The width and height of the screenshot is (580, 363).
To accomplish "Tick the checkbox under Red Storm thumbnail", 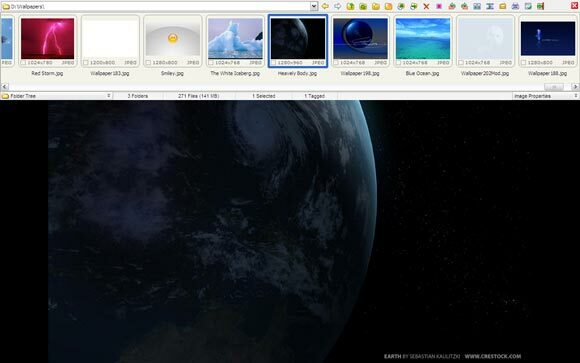I will 23,63.
